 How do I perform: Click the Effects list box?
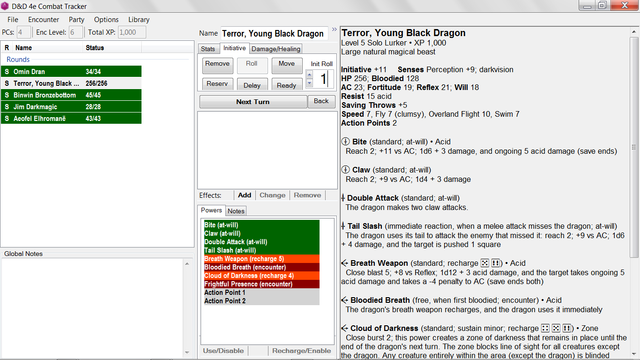coord(267,150)
